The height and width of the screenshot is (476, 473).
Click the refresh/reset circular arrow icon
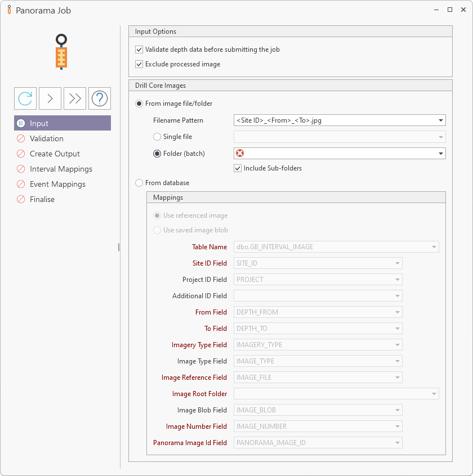click(x=25, y=98)
